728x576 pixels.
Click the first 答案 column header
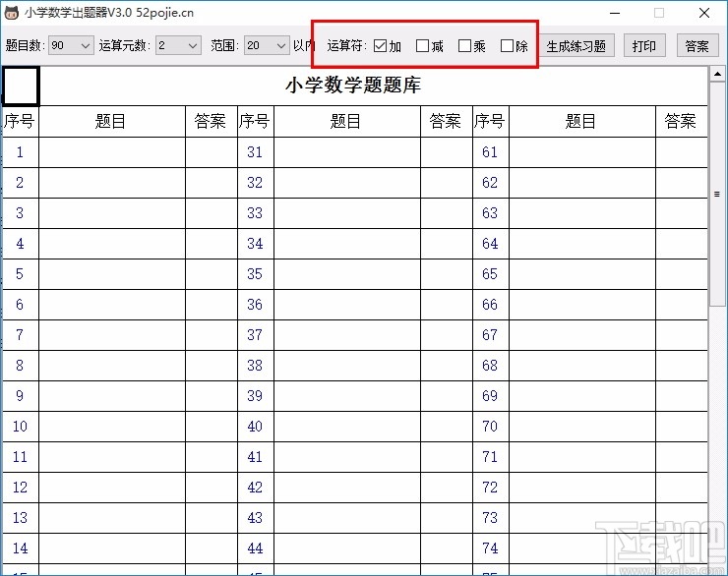tap(212, 122)
